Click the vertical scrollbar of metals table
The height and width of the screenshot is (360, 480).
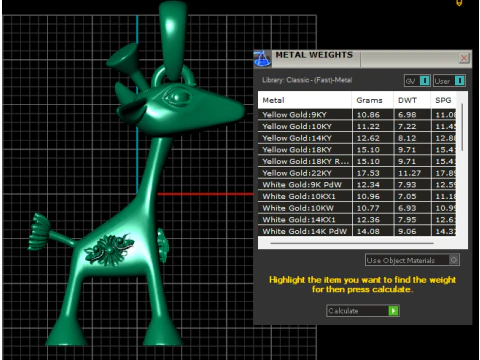point(462,127)
